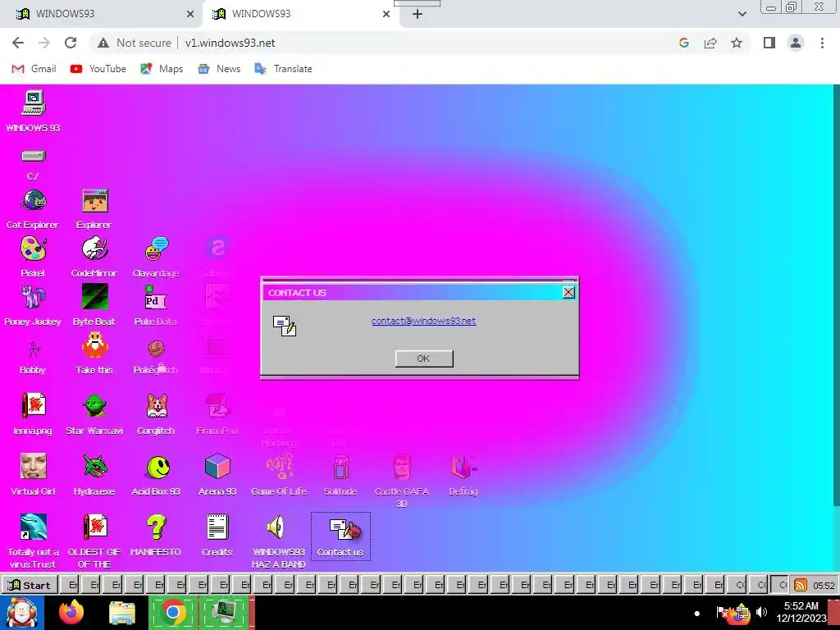
Task: Toggle the browser side panel
Action: pos(769,43)
